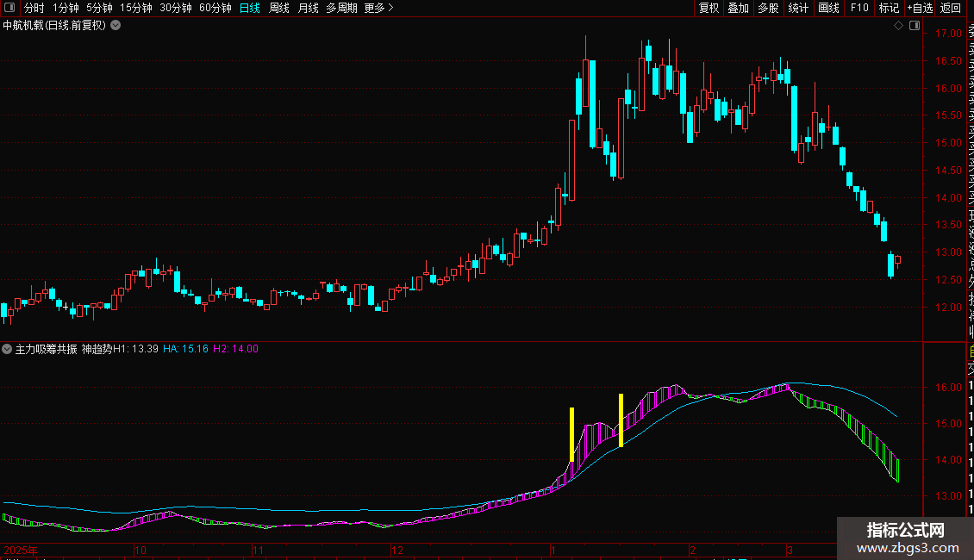The height and width of the screenshot is (560, 974).
Task: Open dropdown next to 中航机载 title
Action: pos(116,26)
